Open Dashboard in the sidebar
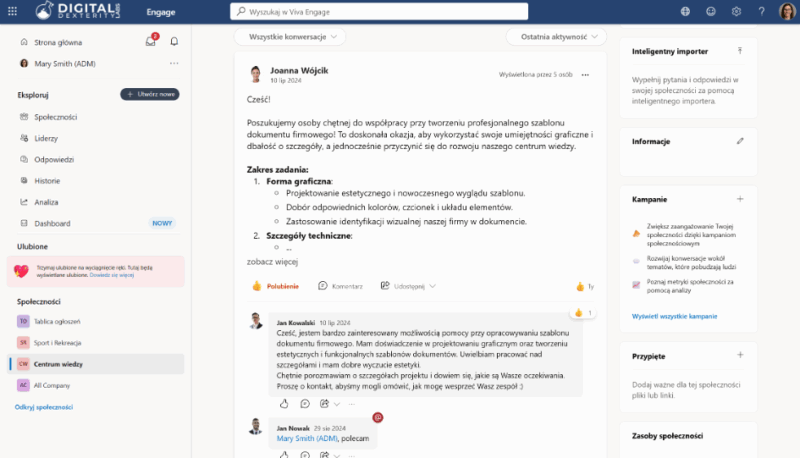 52,223
